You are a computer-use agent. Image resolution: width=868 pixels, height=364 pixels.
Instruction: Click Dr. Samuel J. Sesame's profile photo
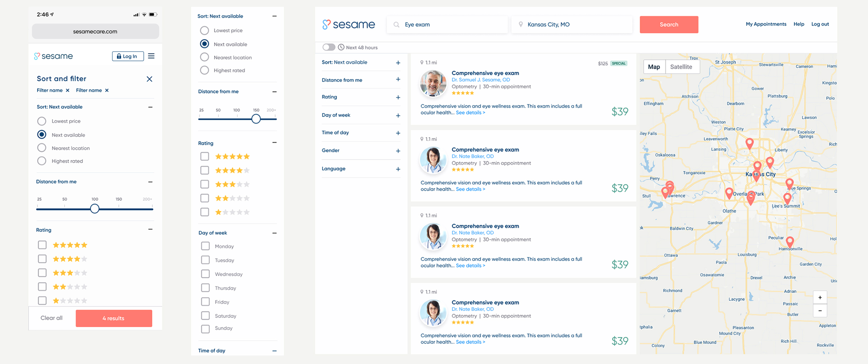pyautogui.click(x=433, y=83)
